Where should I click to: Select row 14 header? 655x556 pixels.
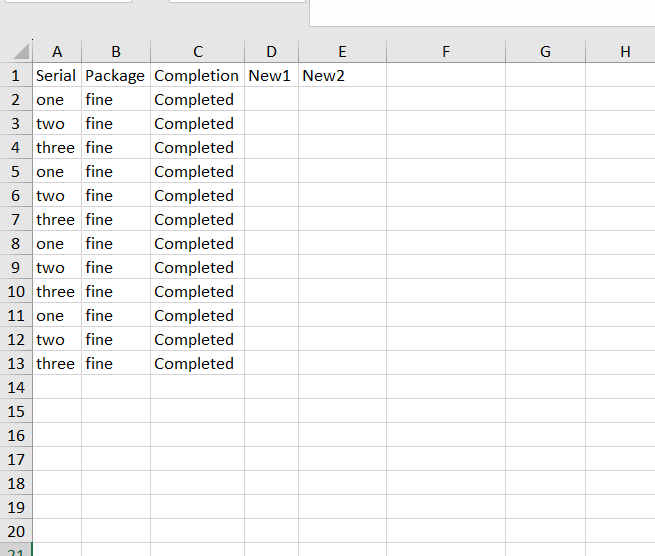pos(15,387)
